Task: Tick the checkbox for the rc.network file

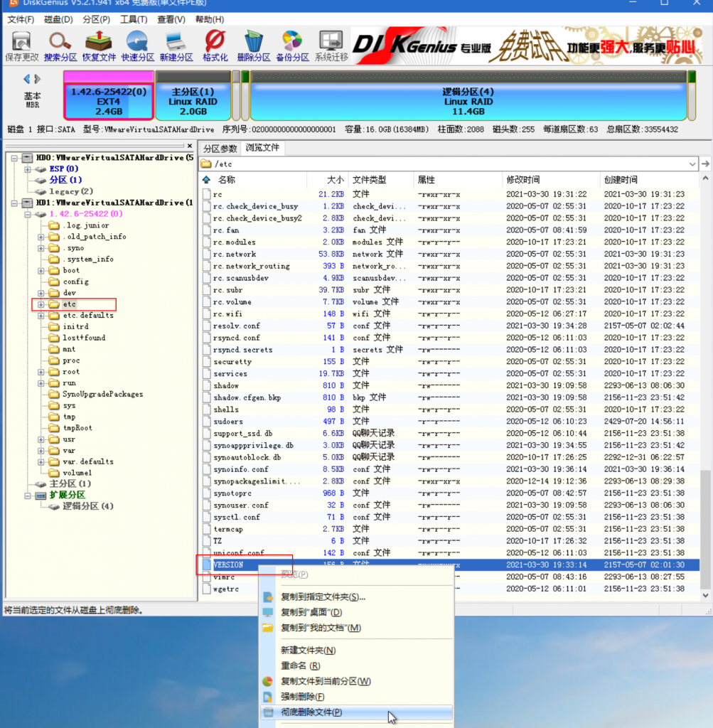Action: tap(207, 254)
